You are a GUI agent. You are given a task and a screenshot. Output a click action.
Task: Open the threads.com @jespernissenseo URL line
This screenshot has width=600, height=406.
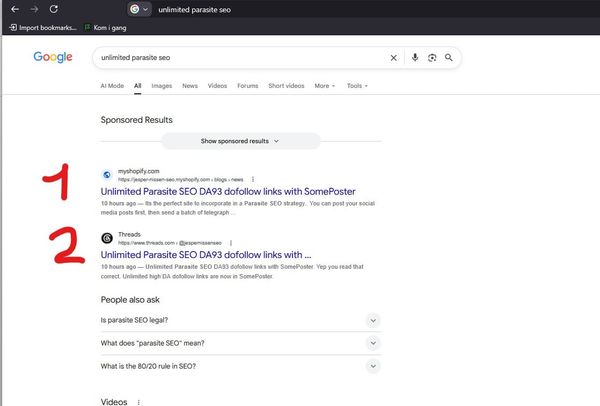pyautogui.click(x=170, y=243)
